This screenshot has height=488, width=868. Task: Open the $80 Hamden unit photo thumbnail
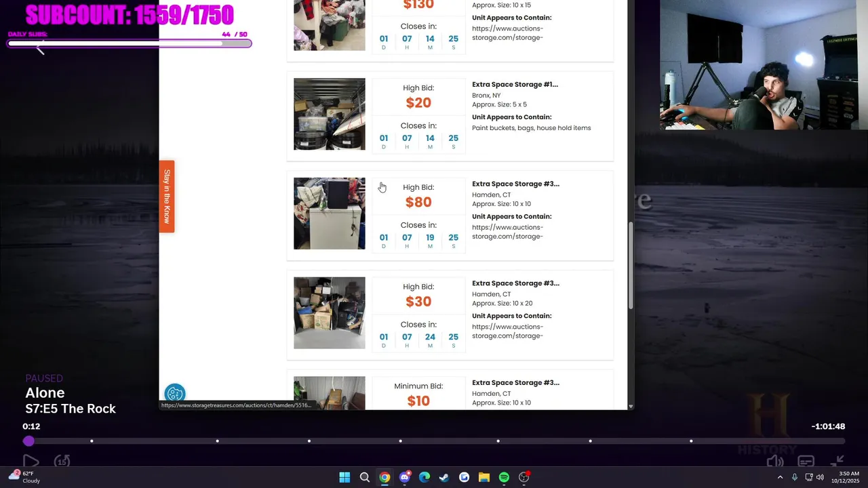pos(329,213)
